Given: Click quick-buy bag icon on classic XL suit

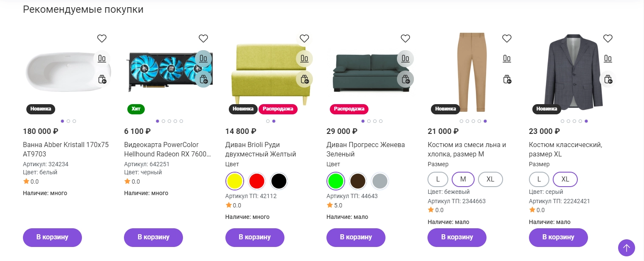Looking at the screenshot, I should click(608, 79).
